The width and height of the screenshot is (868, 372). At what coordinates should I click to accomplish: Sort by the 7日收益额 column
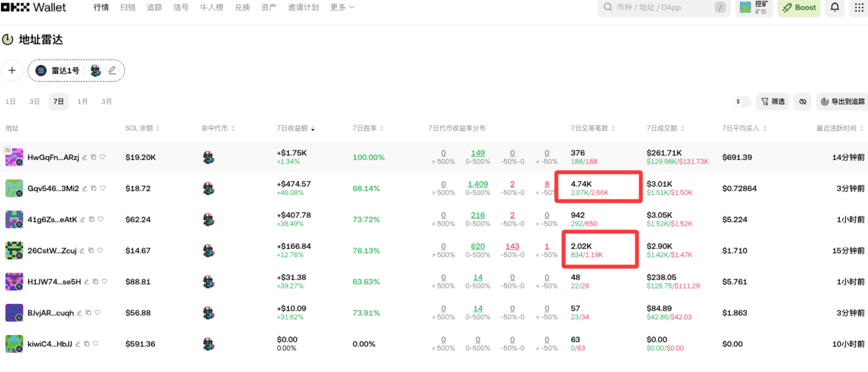(296, 128)
